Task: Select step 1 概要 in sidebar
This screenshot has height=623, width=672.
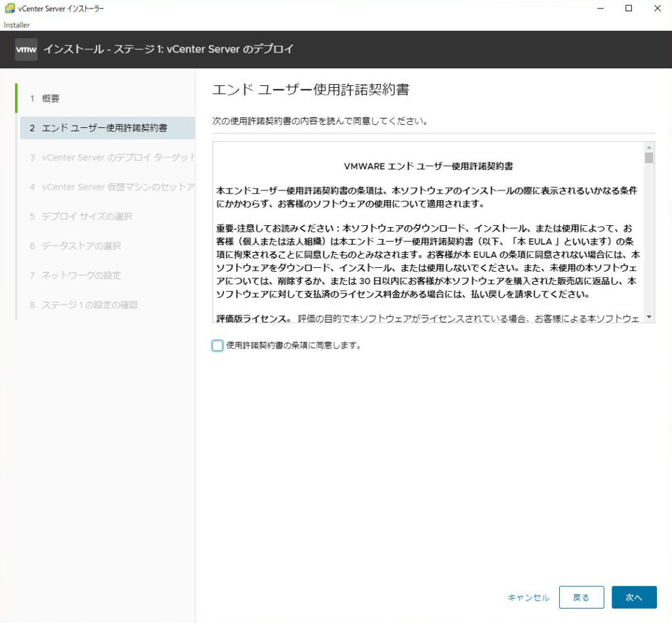Action: click(x=106, y=98)
